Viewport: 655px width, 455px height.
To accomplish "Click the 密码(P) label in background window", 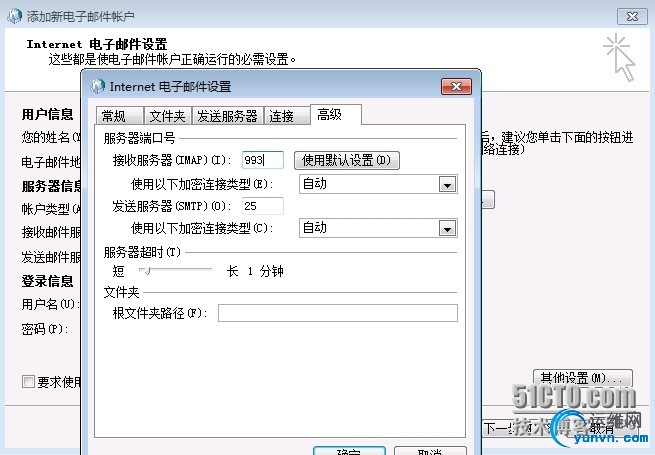I will click(45, 329).
